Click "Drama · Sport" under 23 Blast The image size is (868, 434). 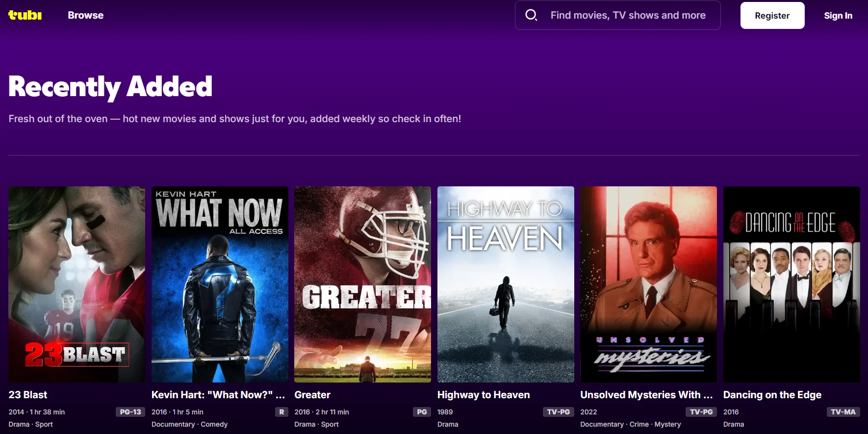click(x=30, y=424)
